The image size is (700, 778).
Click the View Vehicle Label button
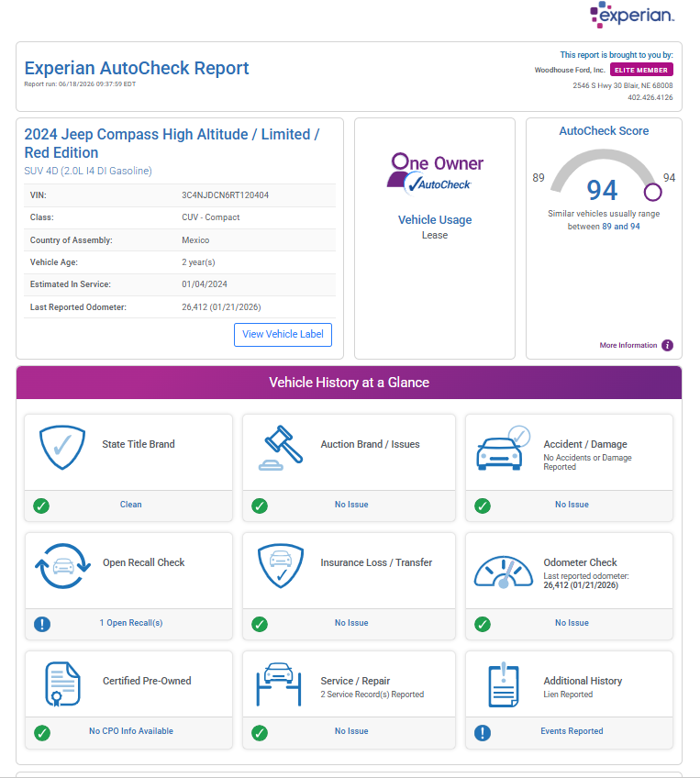click(283, 335)
